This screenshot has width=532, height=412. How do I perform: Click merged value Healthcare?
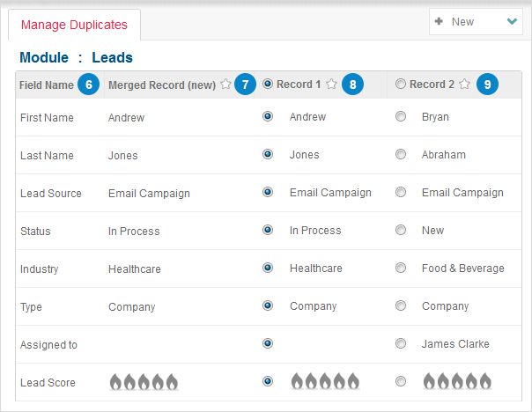(x=135, y=269)
